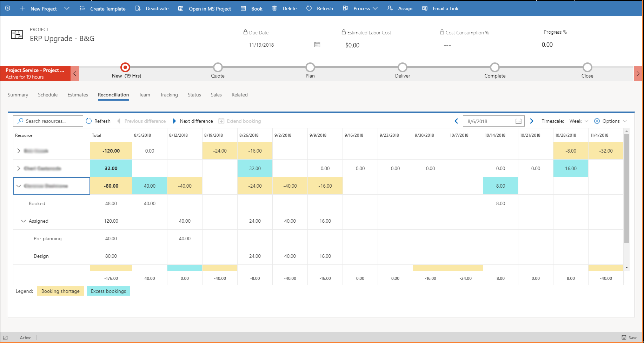644x343 pixels.
Task: Open the Related tab
Action: pos(240,95)
